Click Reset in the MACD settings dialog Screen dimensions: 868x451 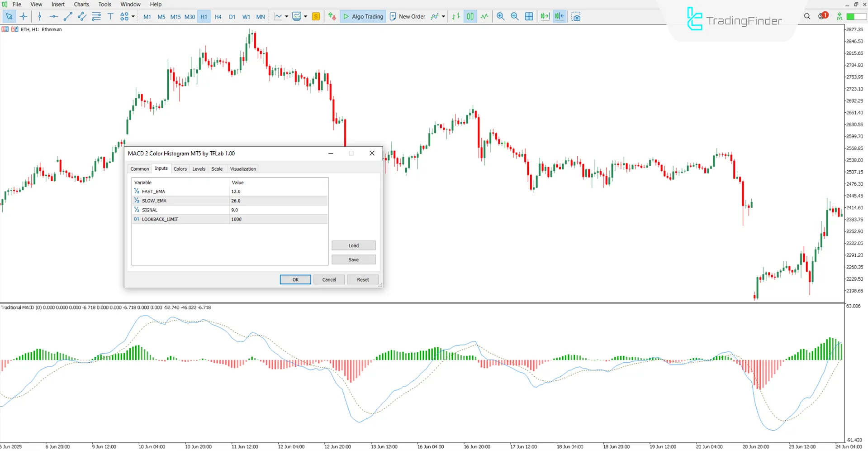pyautogui.click(x=362, y=279)
